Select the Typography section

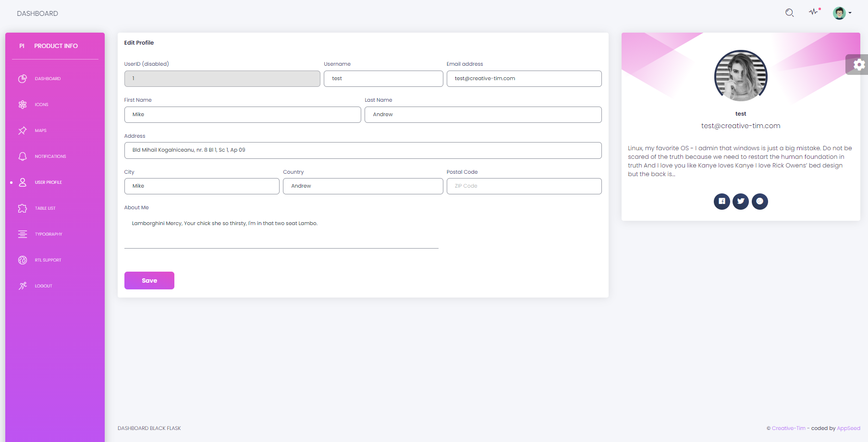(49, 234)
